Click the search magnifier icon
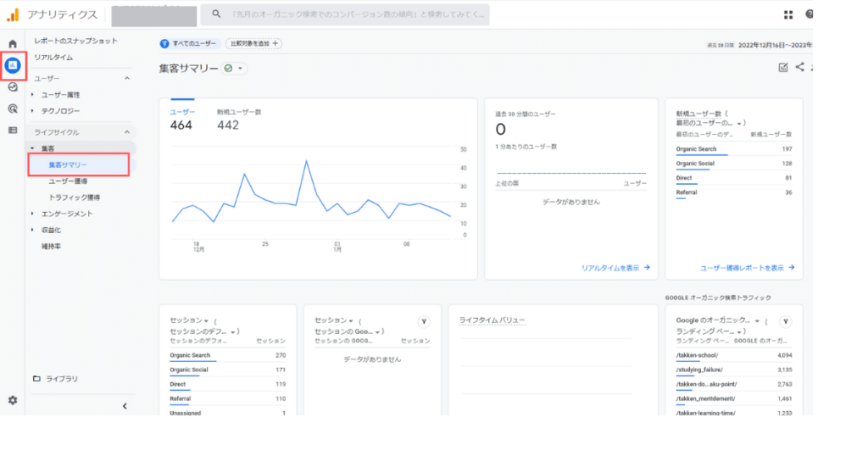The width and height of the screenshot is (868, 456). click(x=216, y=14)
